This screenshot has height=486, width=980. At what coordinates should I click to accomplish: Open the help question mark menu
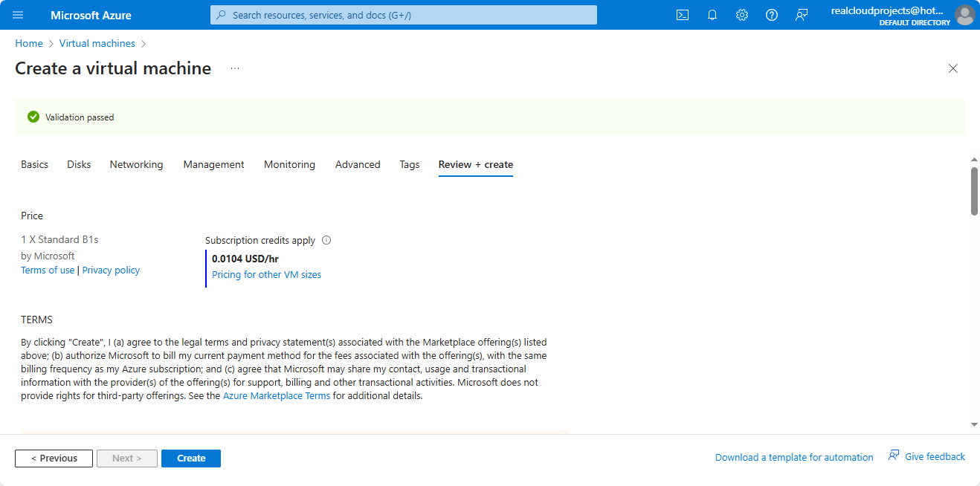coord(771,15)
